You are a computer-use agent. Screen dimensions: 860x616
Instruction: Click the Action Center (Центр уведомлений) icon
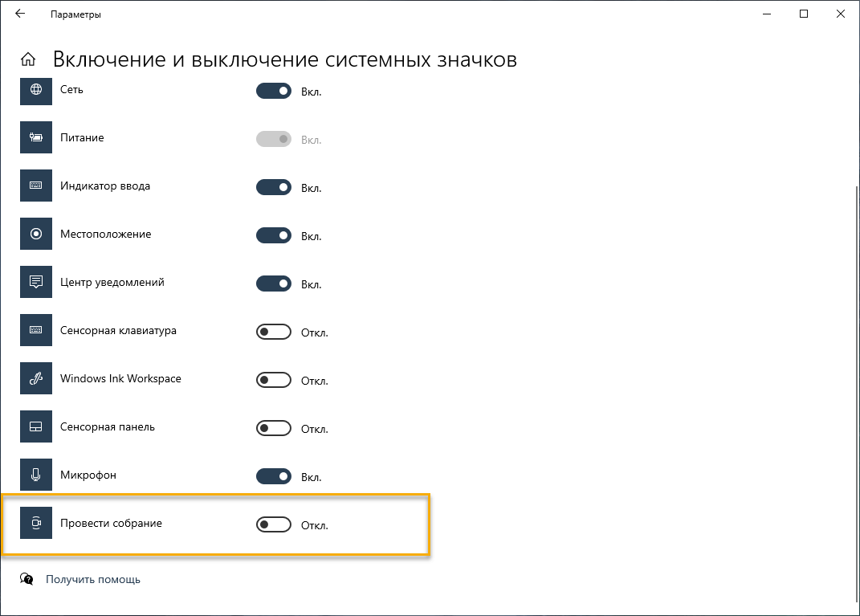[x=35, y=283]
